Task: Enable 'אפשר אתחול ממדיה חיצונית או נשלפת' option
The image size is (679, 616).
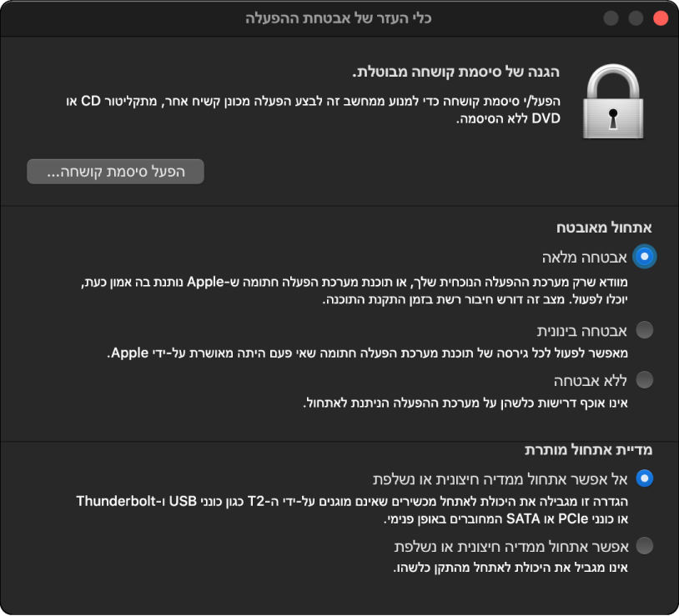Action: (644, 546)
